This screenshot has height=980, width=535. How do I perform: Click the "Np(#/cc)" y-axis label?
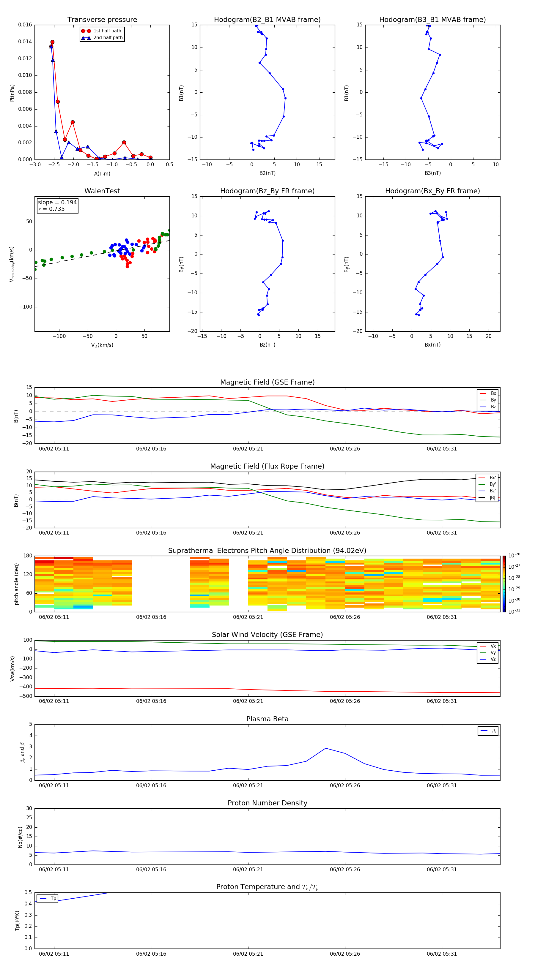click(x=20, y=837)
